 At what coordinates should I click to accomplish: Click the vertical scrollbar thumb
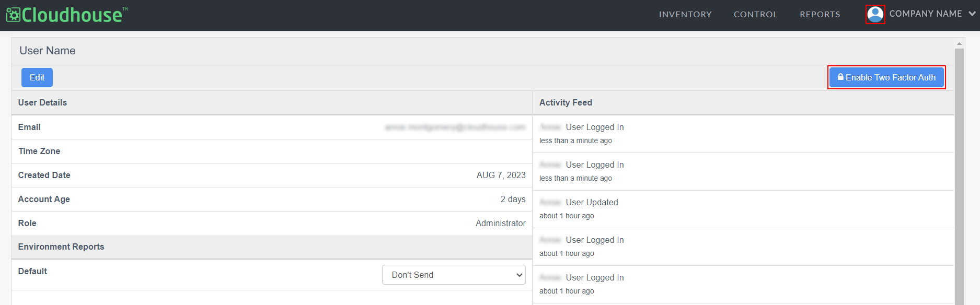[x=959, y=177]
